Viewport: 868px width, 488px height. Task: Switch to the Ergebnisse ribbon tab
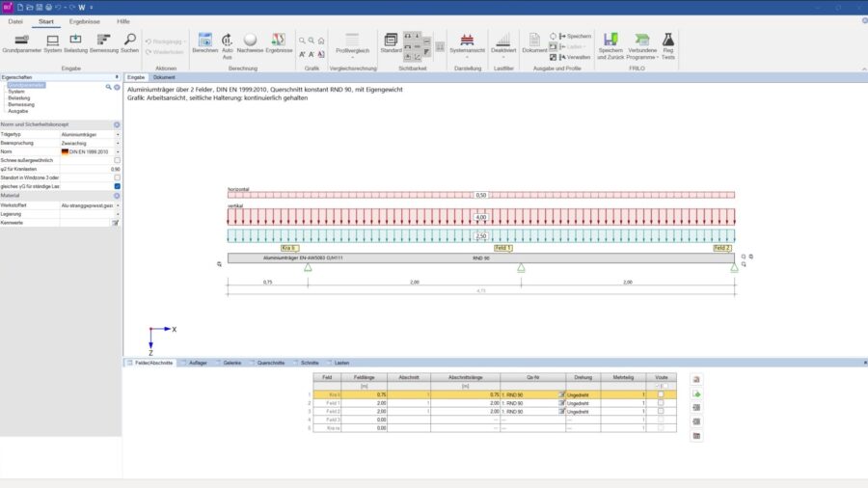click(x=83, y=20)
